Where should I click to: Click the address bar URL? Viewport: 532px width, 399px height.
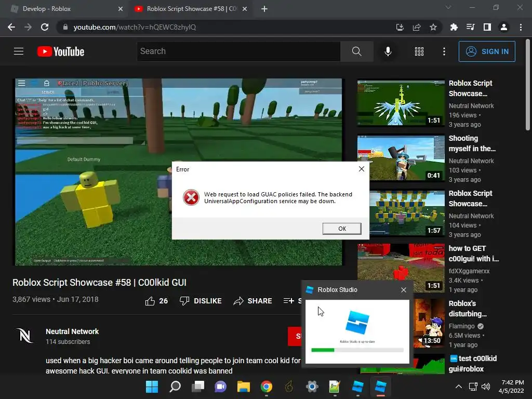pyautogui.click(x=135, y=27)
